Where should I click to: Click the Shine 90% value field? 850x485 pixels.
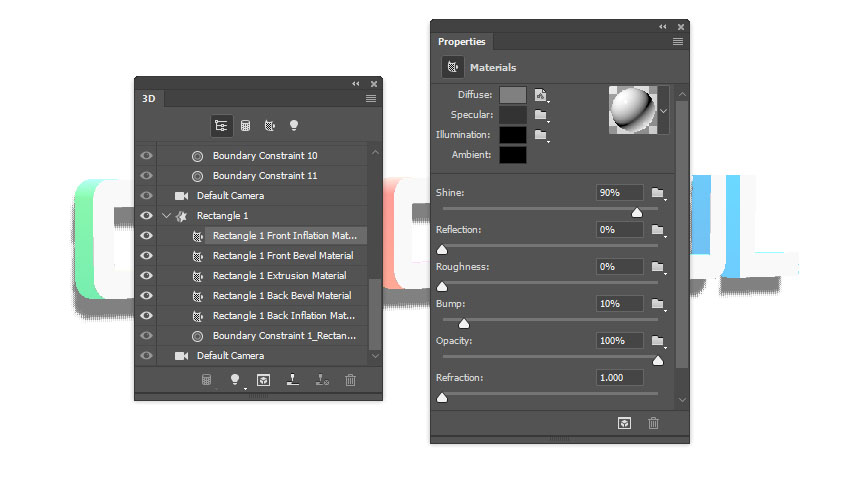[620, 193]
